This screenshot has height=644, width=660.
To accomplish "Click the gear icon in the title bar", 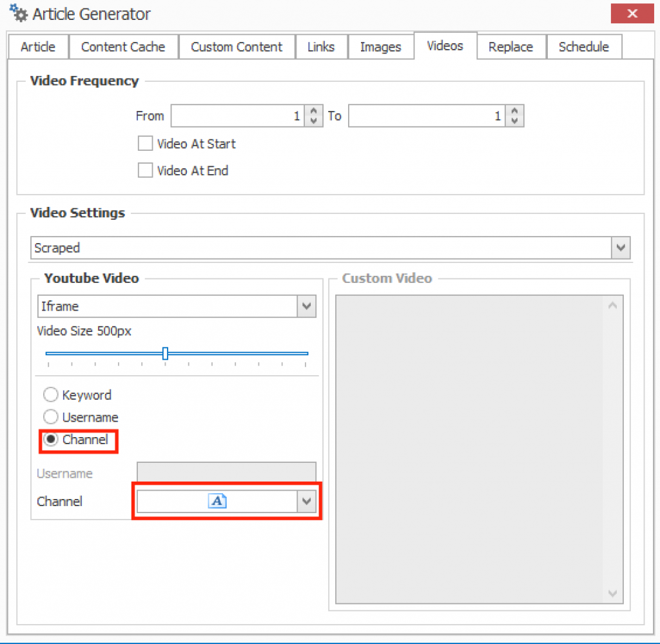I will pos(18,13).
